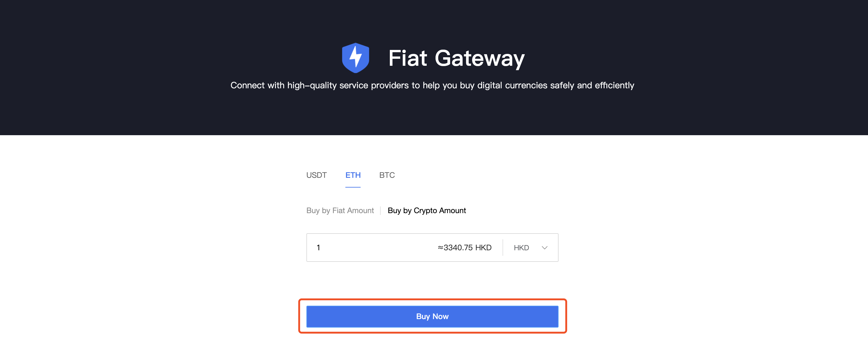Screen dimensions: 868x341
Task: Click the Fiat Gateway heading
Action: (x=456, y=58)
